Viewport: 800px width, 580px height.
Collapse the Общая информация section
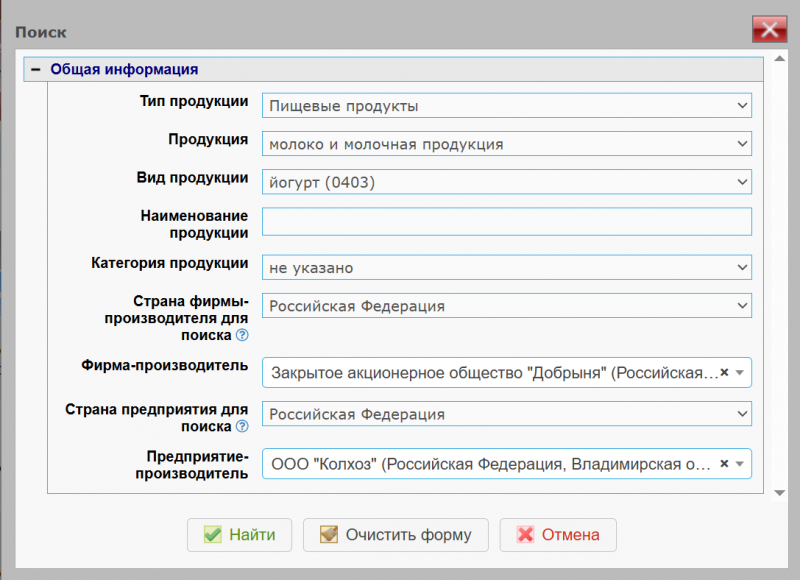point(36,70)
